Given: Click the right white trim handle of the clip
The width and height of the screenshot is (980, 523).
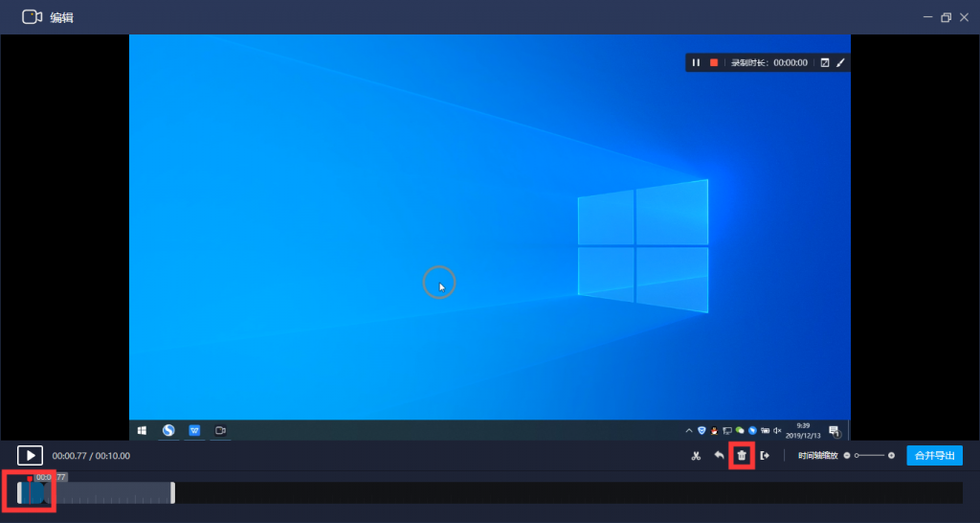Looking at the screenshot, I should click(x=172, y=493).
